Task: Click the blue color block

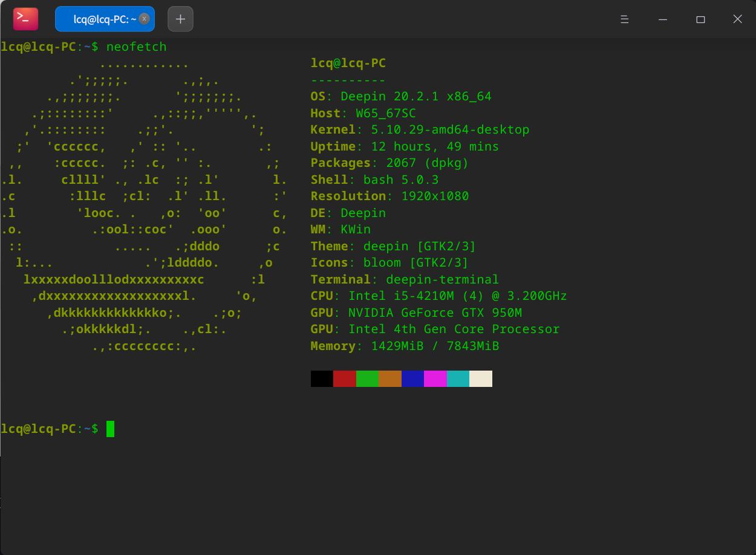Action: coord(412,378)
